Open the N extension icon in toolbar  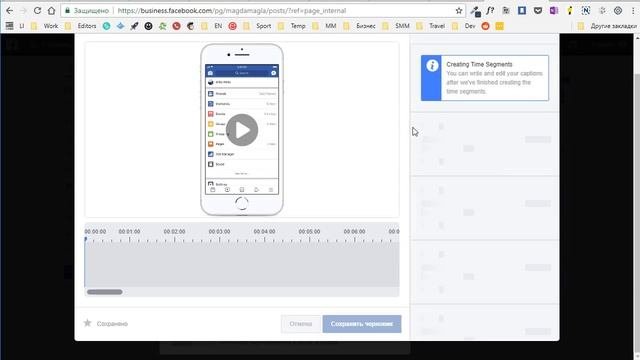pos(586,11)
